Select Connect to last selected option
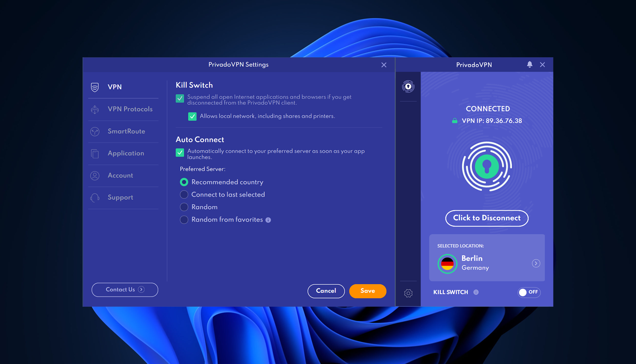The width and height of the screenshot is (636, 364). [184, 195]
